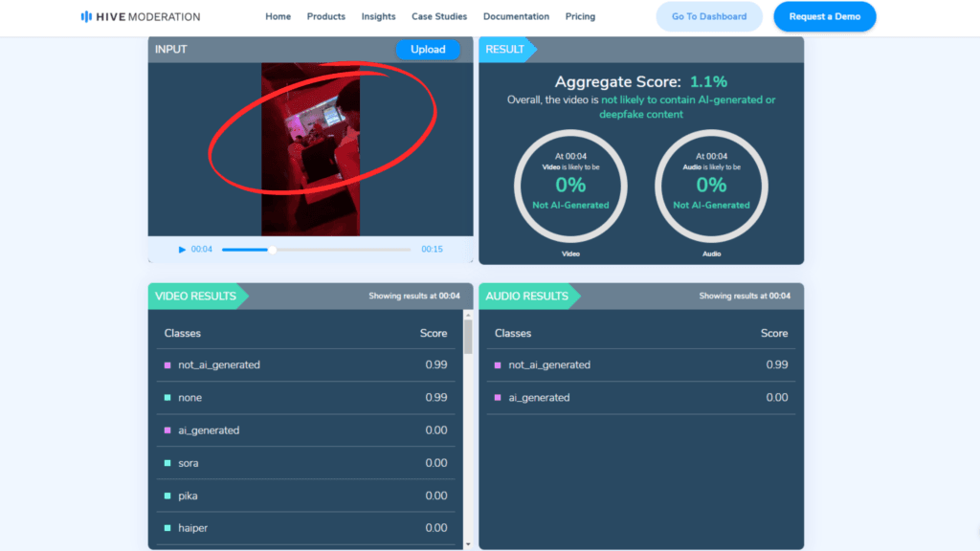Click the video seek slider handle
This screenshot has height=551, width=980.
tap(273, 250)
